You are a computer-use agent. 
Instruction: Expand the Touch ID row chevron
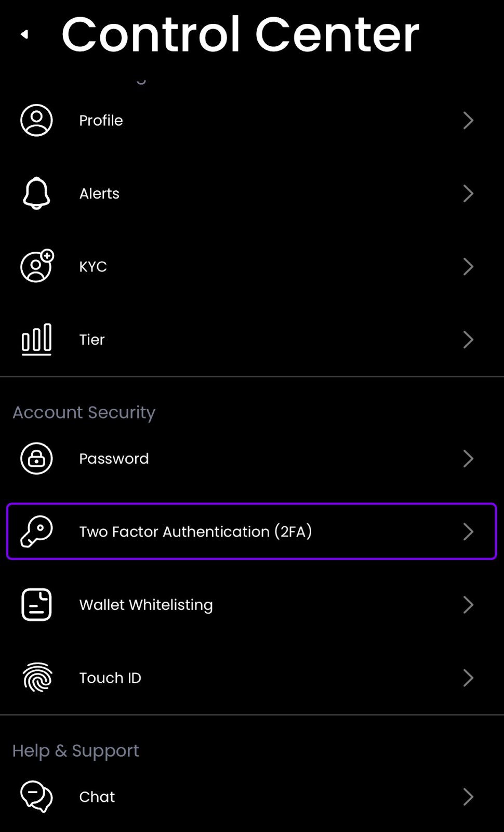click(468, 678)
